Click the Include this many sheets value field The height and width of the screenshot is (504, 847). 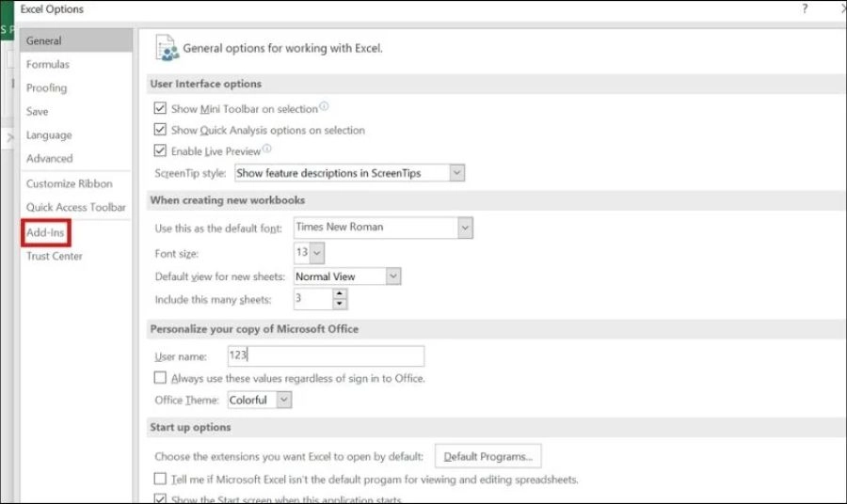312,298
